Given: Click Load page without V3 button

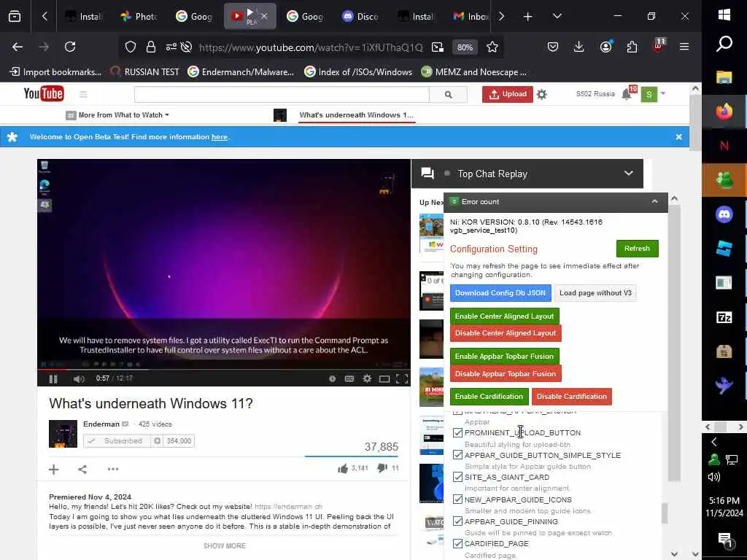Looking at the screenshot, I should 595,293.
